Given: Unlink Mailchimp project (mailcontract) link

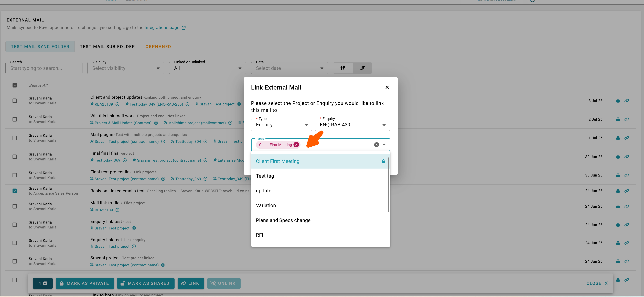Looking at the screenshot, I should [230, 123].
